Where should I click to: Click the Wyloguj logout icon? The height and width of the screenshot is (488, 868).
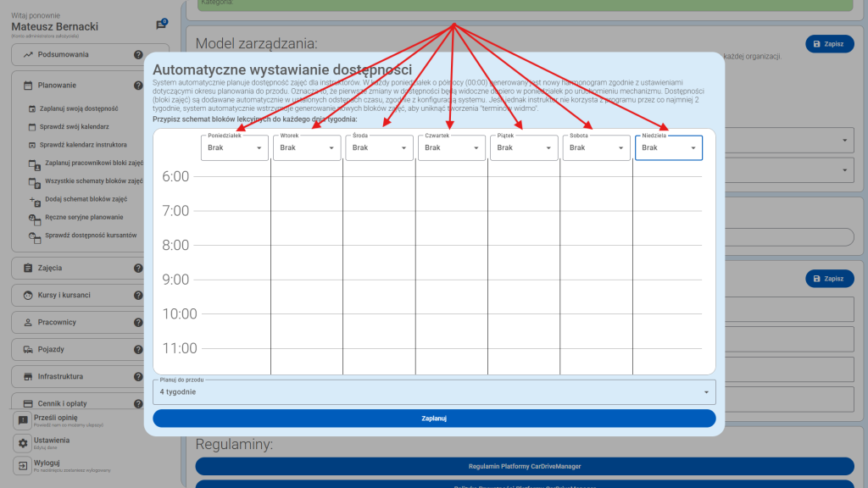23,466
